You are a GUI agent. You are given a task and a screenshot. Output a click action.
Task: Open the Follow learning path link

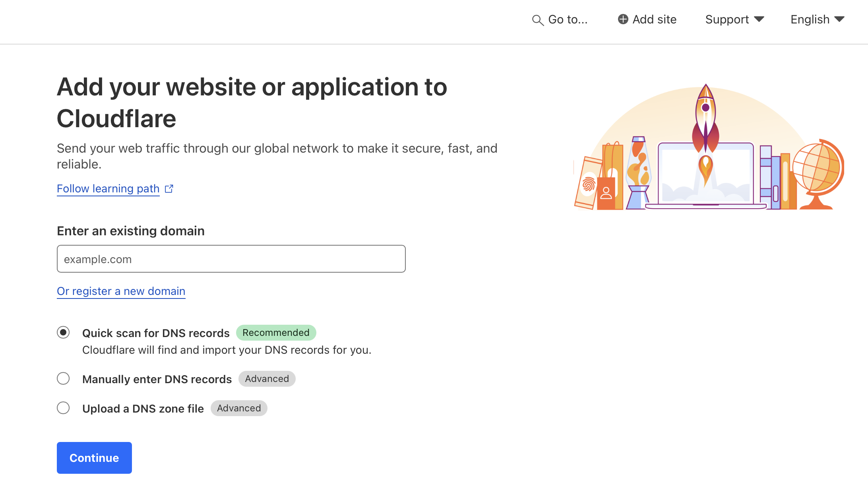click(108, 188)
